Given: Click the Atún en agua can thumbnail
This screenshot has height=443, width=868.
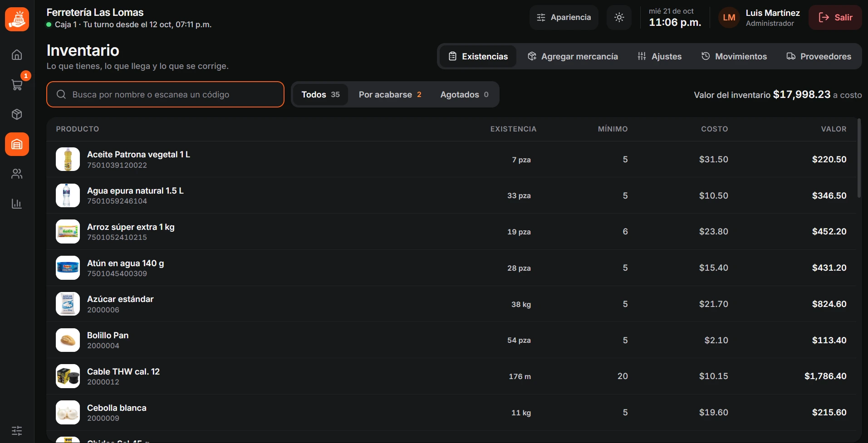Looking at the screenshot, I should [68, 268].
